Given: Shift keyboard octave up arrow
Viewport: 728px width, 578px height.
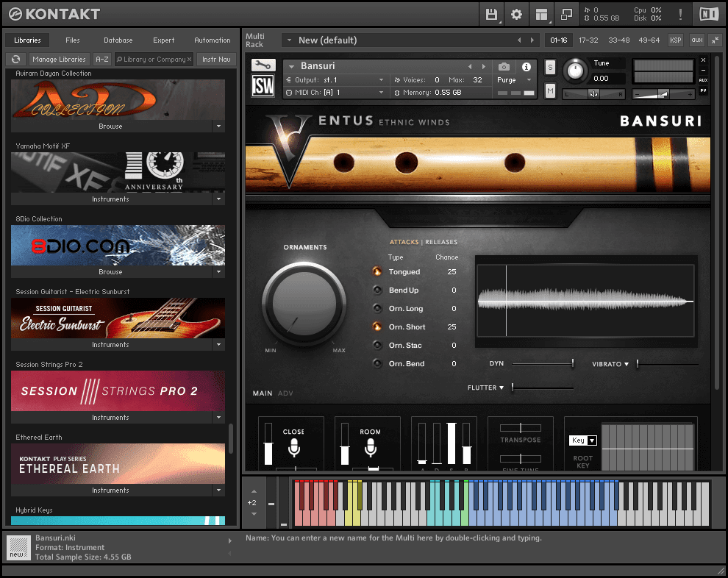Looking at the screenshot, I should [254, 491].
